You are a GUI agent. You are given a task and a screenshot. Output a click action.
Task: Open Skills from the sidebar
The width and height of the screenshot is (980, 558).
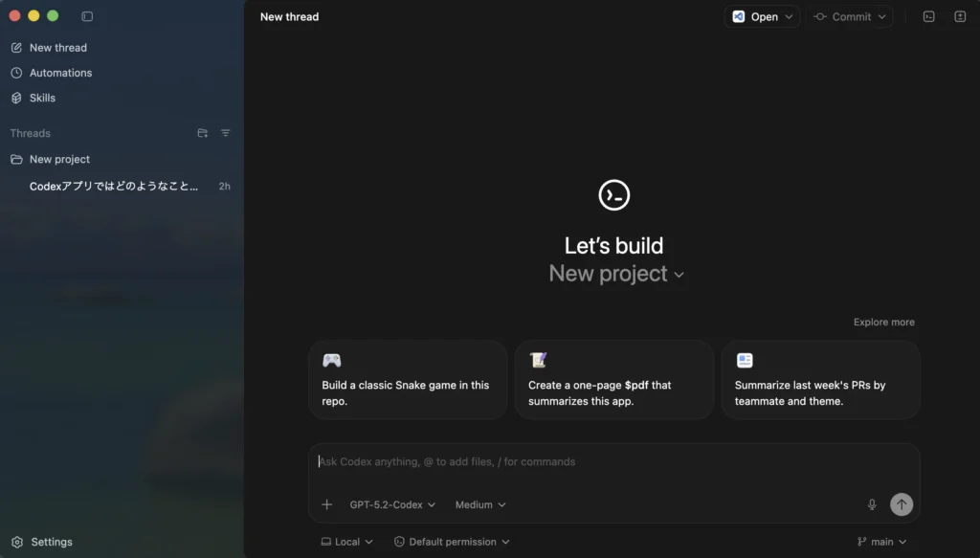click(42, 98)
